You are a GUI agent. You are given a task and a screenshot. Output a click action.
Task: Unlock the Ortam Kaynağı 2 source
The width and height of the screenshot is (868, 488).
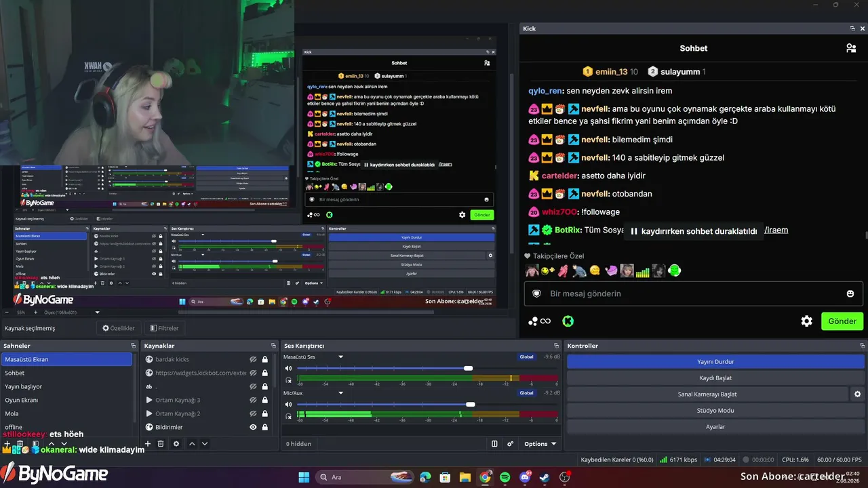[264, 413]
